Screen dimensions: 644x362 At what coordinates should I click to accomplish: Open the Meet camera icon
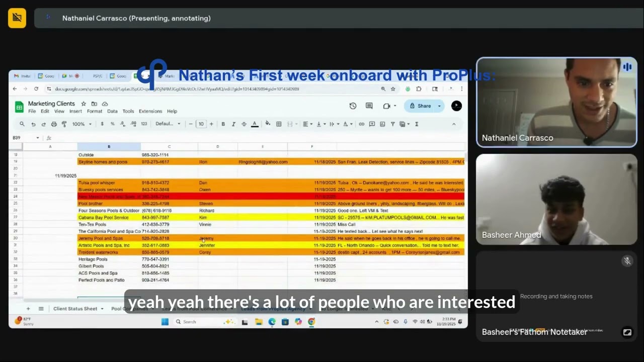click(x=387, y=106)
